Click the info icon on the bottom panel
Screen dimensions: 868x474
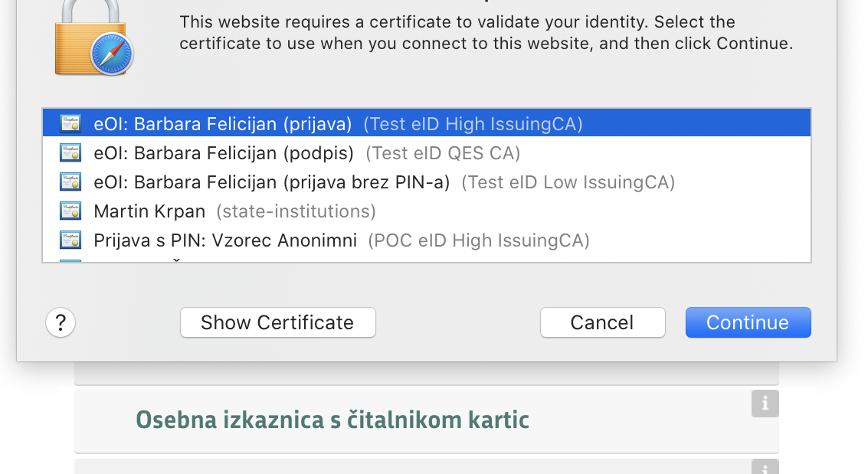pyautogui.click(x=765, y=467)
